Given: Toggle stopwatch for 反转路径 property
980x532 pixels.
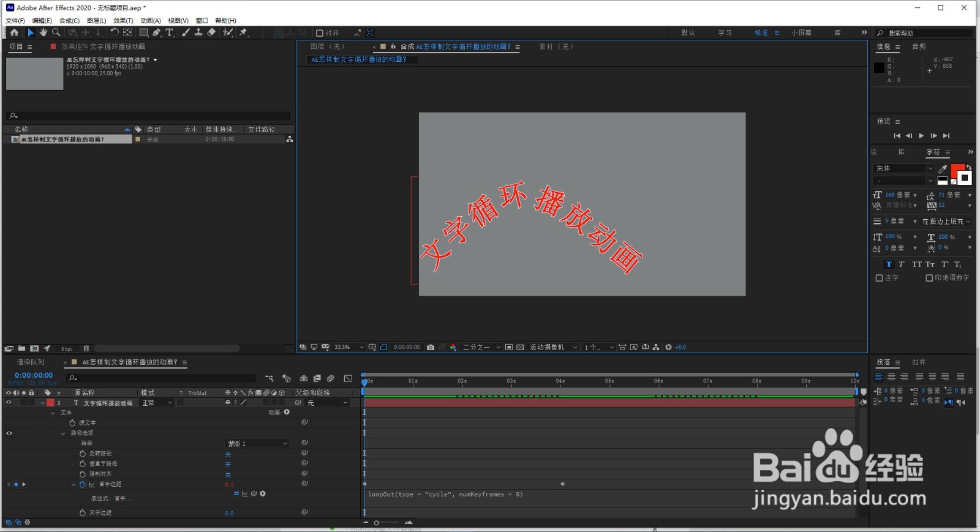Looking at the screenshot, I should [83, 454].
